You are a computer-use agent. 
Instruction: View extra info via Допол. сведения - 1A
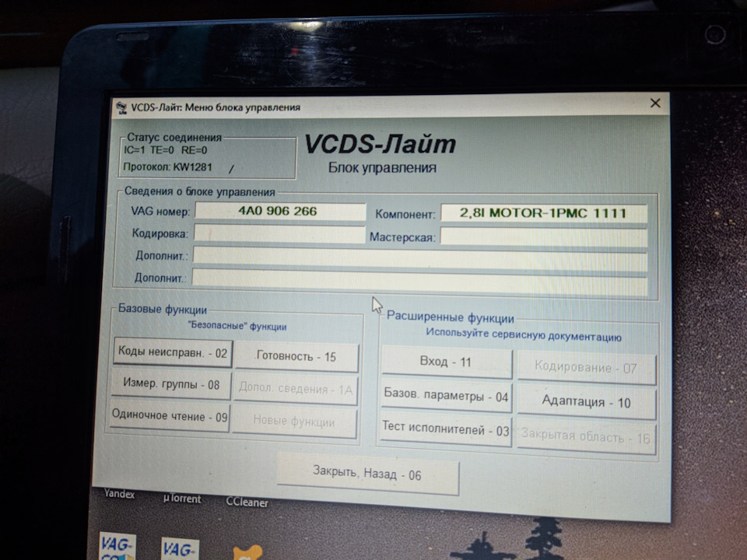click(x=296, y=387)
